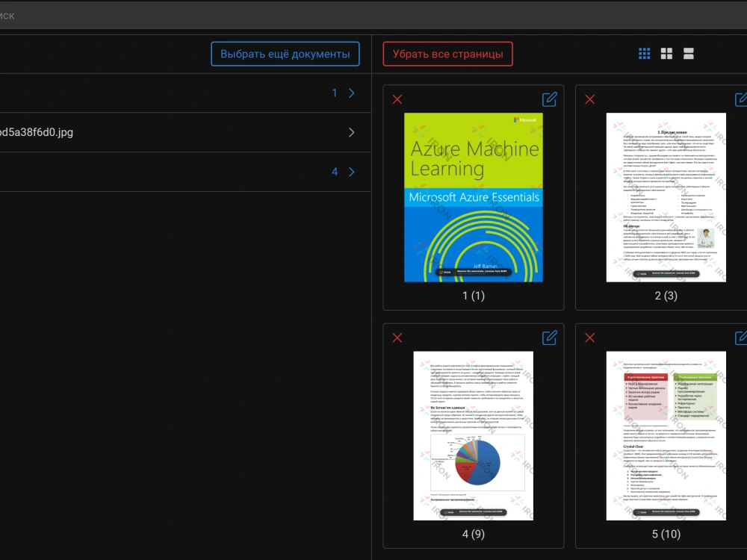
Task: Expand the .jpg file row chevron
Action: pos(352,132)
